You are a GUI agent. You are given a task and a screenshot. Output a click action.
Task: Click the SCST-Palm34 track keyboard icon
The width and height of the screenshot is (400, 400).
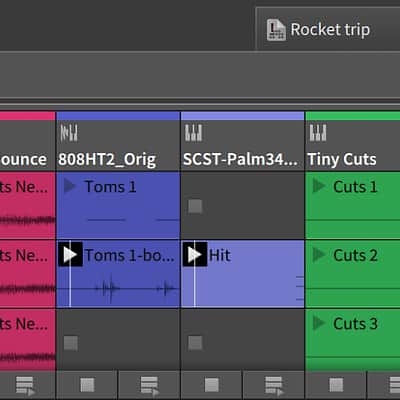click(193, 133)
